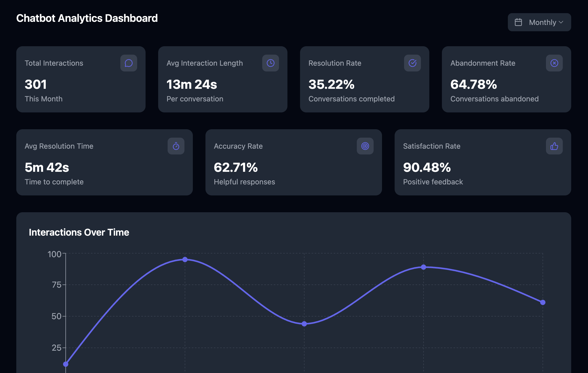Click the lowest middle dip data point
Image resolution: width=588 pixels, height=373 pixels.
(304, 324)
